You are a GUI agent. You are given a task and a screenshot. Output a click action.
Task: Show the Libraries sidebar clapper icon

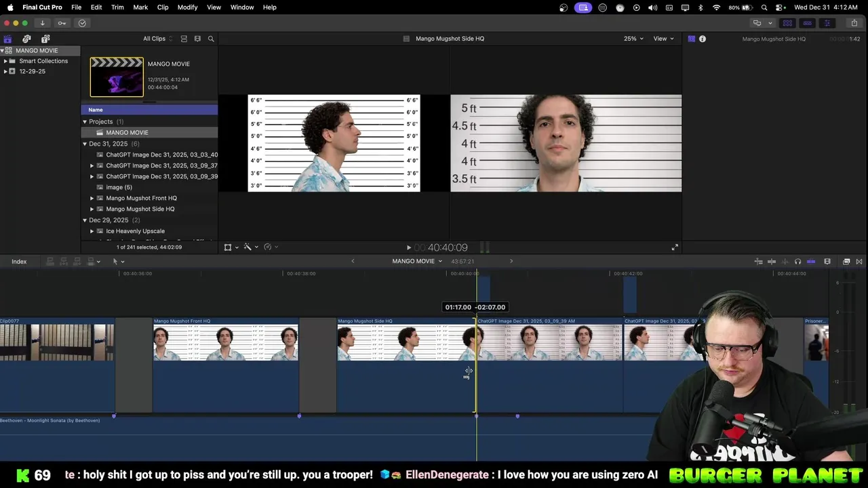pos(7,39)
